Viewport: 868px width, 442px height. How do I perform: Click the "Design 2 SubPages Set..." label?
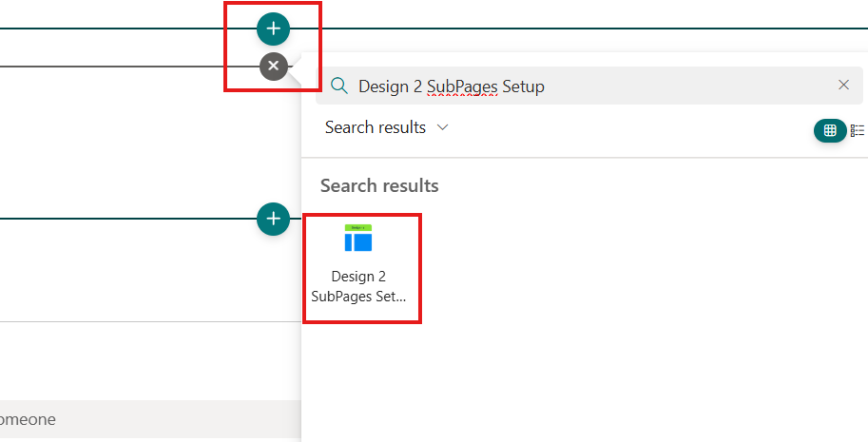[x=358, y=286]
